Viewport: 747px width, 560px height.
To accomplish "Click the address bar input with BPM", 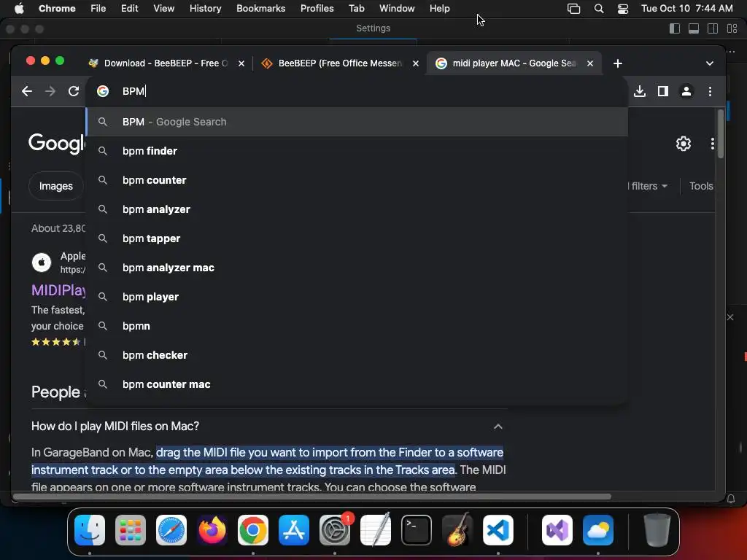I will point(357,91).
